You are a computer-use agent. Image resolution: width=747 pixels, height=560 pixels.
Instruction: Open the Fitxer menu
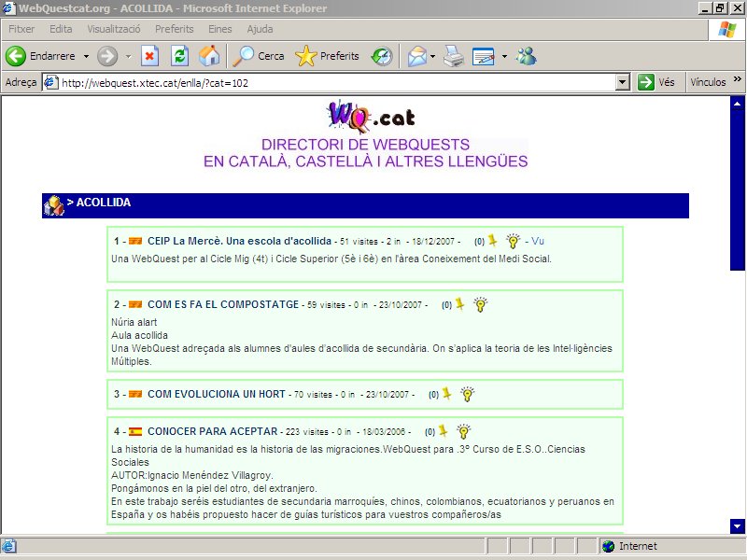click(x=21, y=29)
